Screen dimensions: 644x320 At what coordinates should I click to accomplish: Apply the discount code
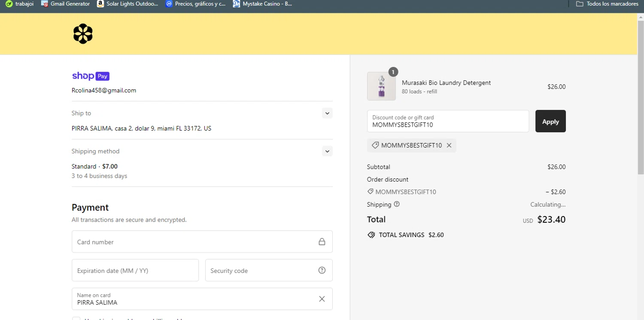[550, 121]
